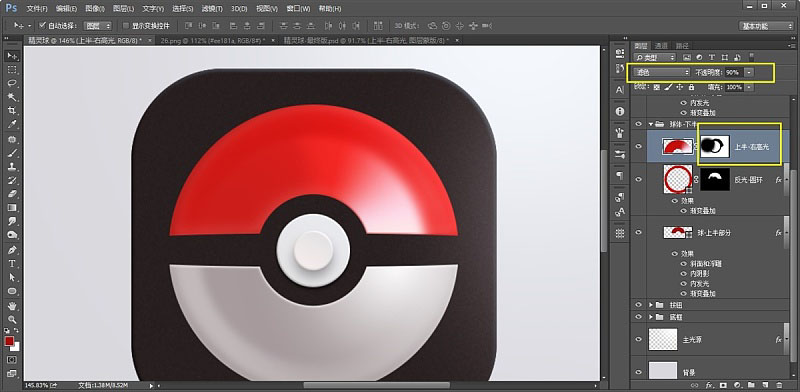The image size is (800, 392).
Task: Open the 滤镜(T) menu
Action: click(212, 9)
